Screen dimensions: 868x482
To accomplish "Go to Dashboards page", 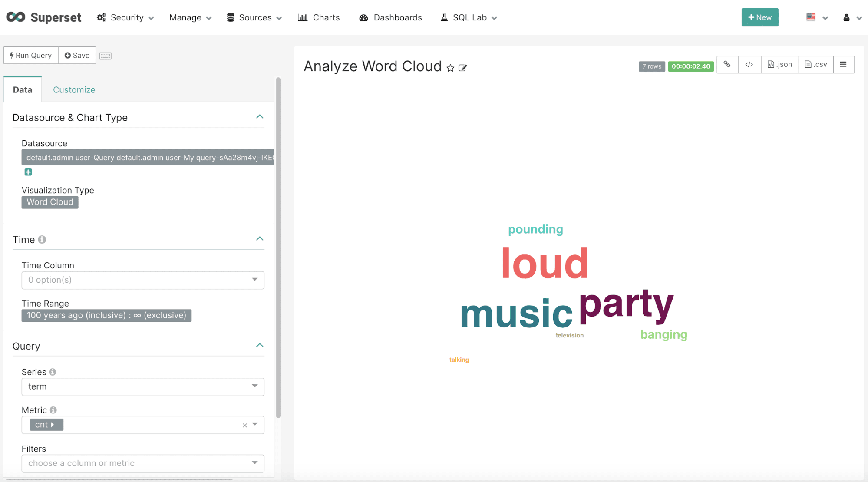I will tap(390, 17).
